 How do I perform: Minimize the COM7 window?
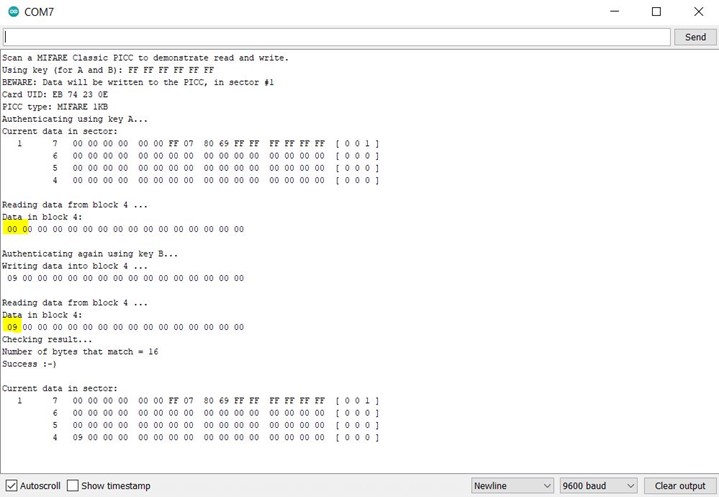pos(614,11)
